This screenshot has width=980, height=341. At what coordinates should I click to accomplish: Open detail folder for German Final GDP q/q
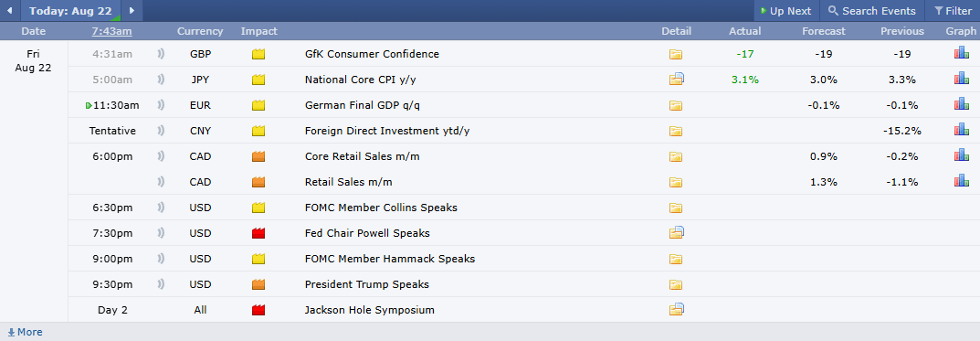pos(675,106)
